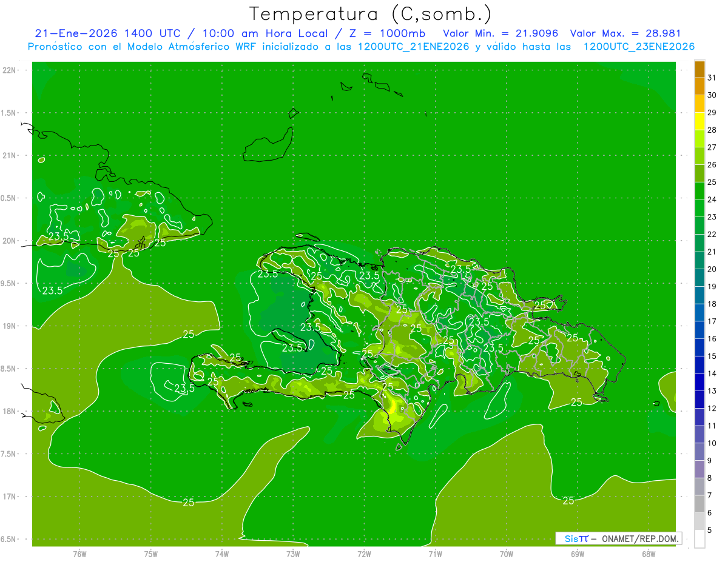Screen dimensions: 728x562
Task: Pick the dark blue legend band between 13 and 14
Action: pyautogui.click(x=699, y=382)
